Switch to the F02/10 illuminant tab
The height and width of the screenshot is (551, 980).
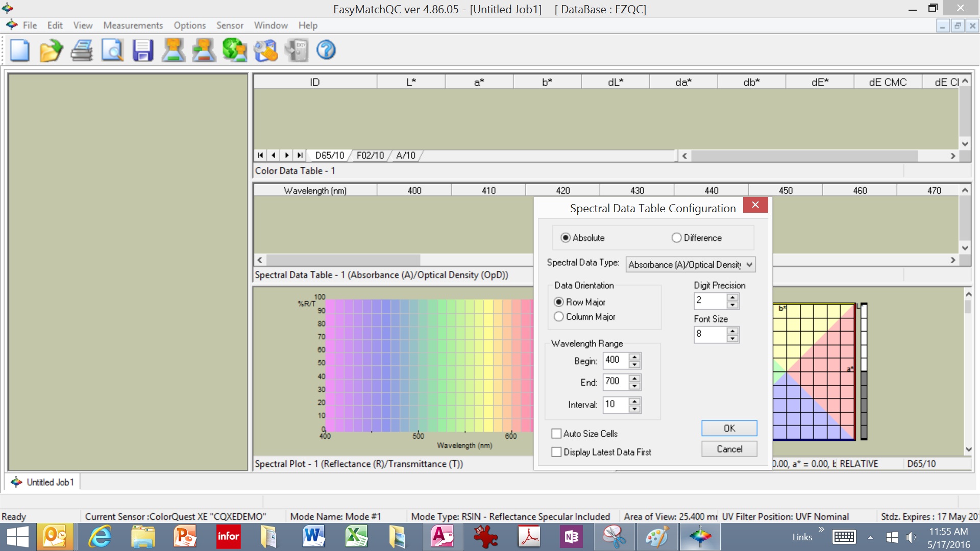click(370, 155)
